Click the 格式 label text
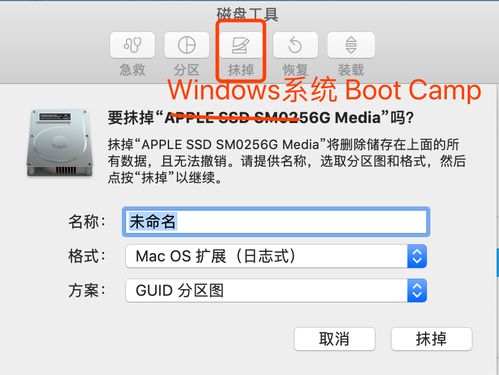 tap(87, 256)
